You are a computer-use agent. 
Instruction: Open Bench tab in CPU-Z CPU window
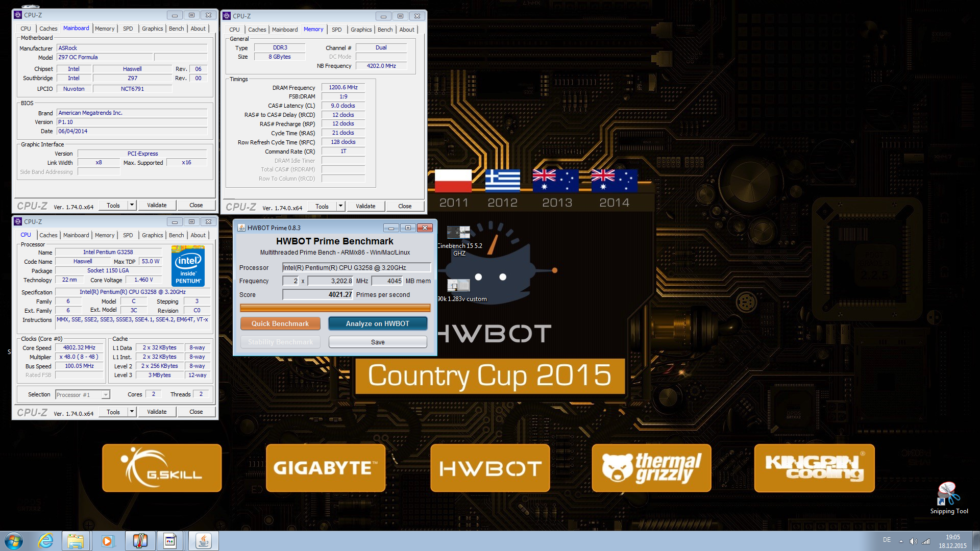(x=176, y=235)
